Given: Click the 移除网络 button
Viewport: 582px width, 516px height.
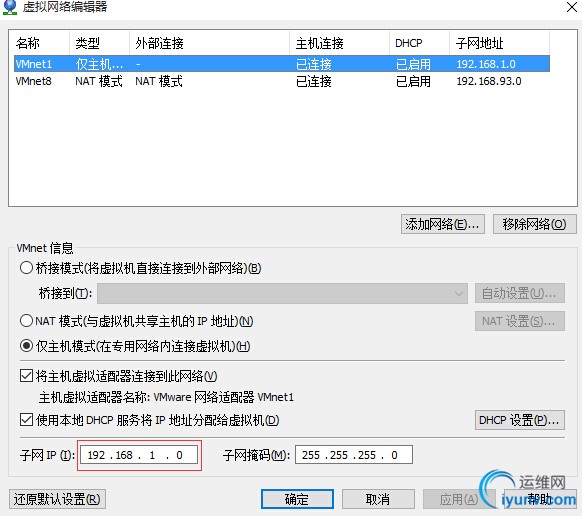Looking at the screenshot, I should click(534, 224).
